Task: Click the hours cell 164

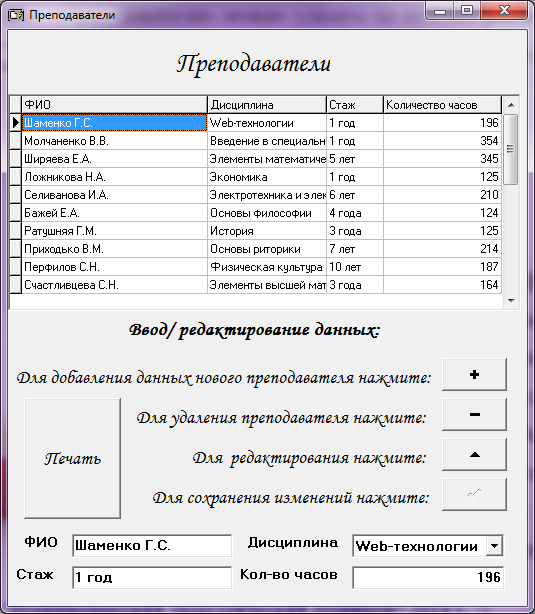Action: coord(442,285)
